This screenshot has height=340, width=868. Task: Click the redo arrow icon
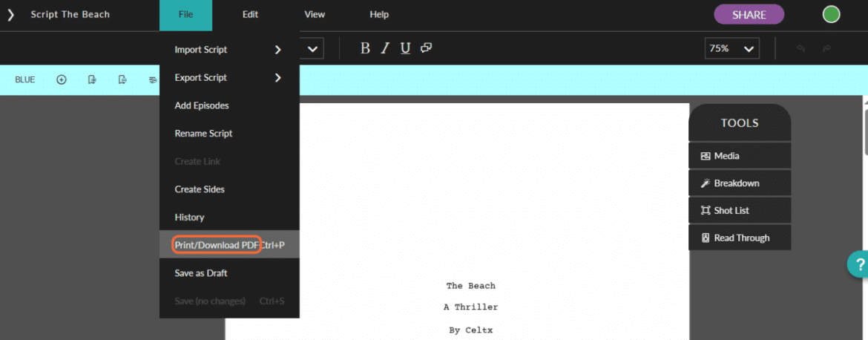(826, 49)
